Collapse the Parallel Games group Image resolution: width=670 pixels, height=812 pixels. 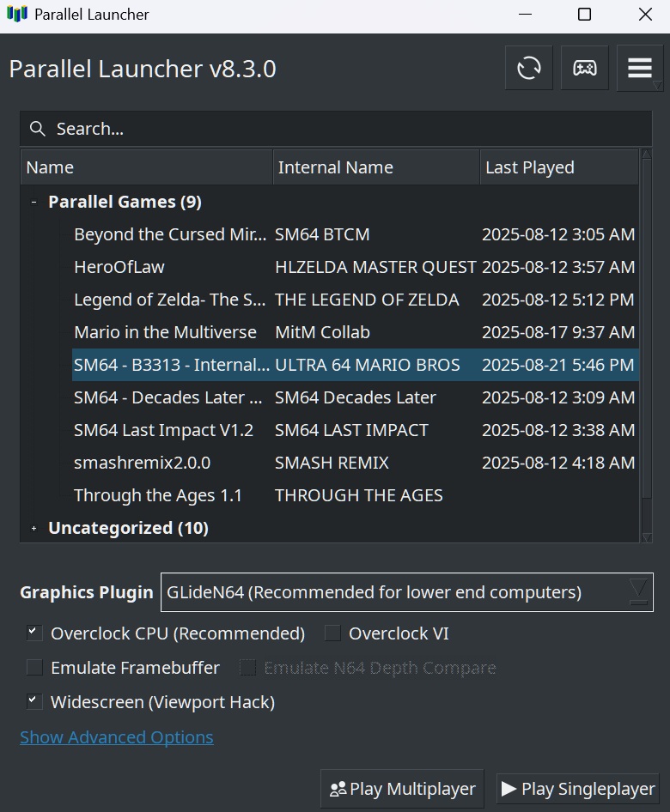coord(33,203)
